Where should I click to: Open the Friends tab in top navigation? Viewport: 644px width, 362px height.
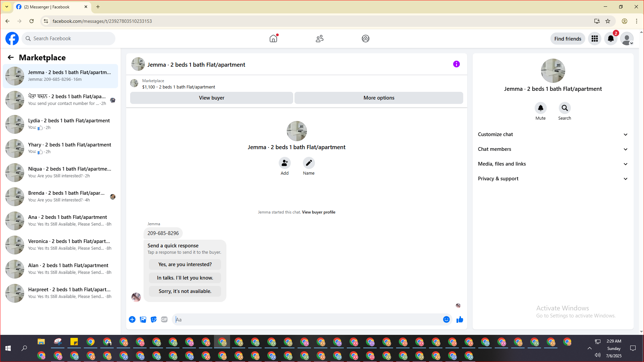(x=319, y=39)
